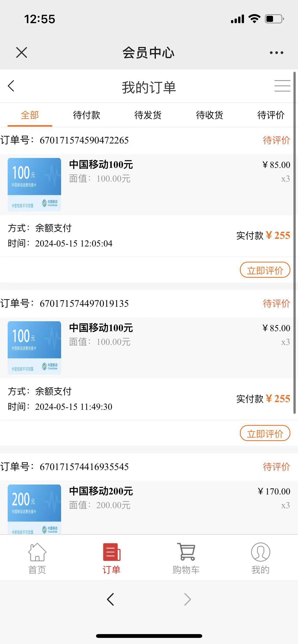Tap browser forward arrow at bottom
298x644 pixels.
pyautogui.click(x=187, y=599)
